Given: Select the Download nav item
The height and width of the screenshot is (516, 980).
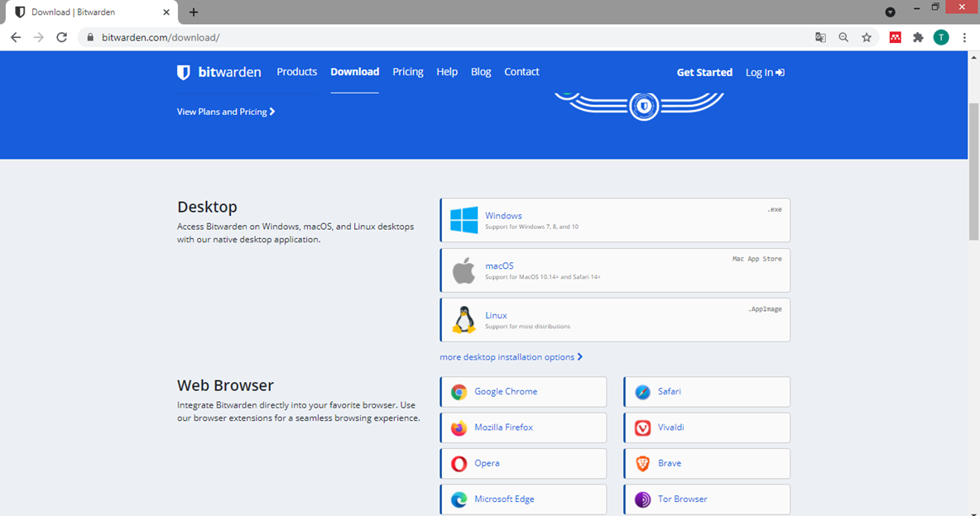Looking at the screenshot, I should 355,72.
